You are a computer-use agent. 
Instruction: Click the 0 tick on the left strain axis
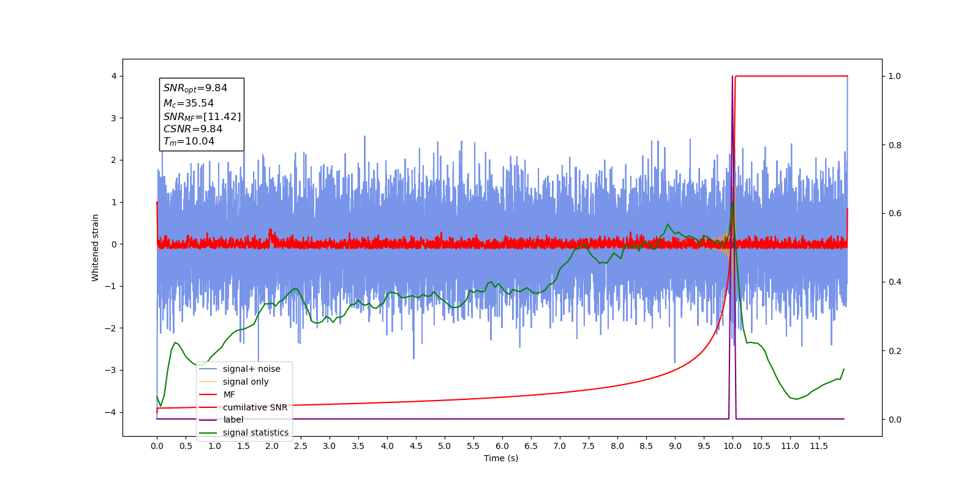tap(114, 244)
